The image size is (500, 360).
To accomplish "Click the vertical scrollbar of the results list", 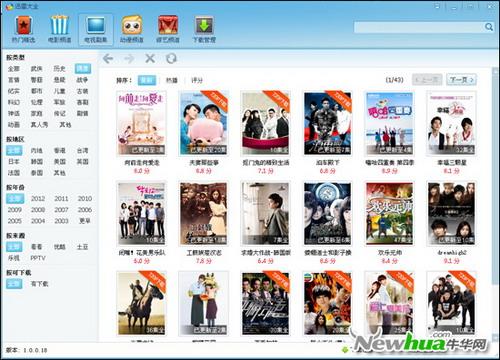I will [x=495, y=203].
